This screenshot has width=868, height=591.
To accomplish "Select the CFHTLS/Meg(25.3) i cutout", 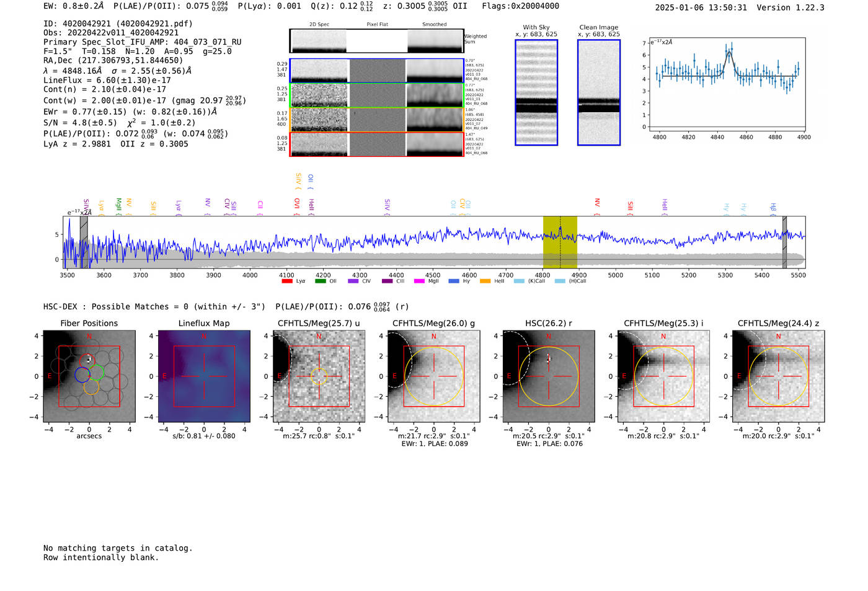I will (663, 376).
